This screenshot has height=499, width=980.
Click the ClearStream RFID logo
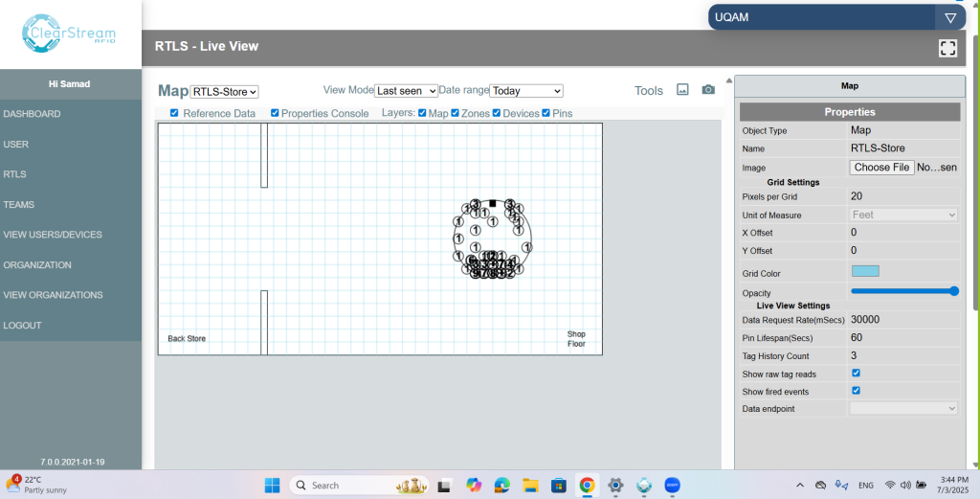70,34
